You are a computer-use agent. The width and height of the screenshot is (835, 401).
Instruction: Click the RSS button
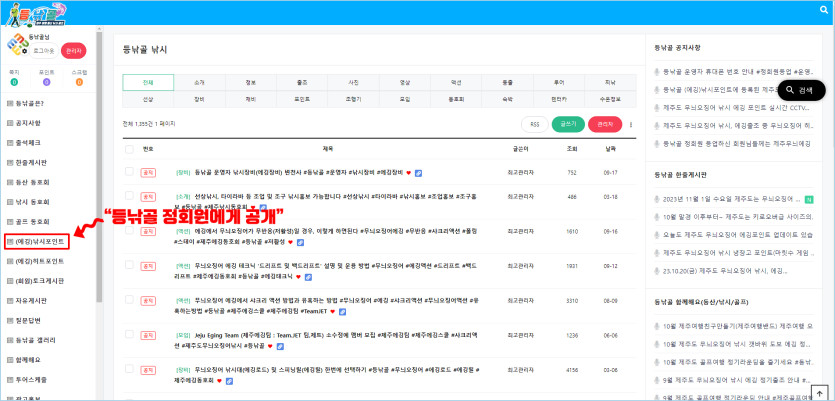coord(535,124)
